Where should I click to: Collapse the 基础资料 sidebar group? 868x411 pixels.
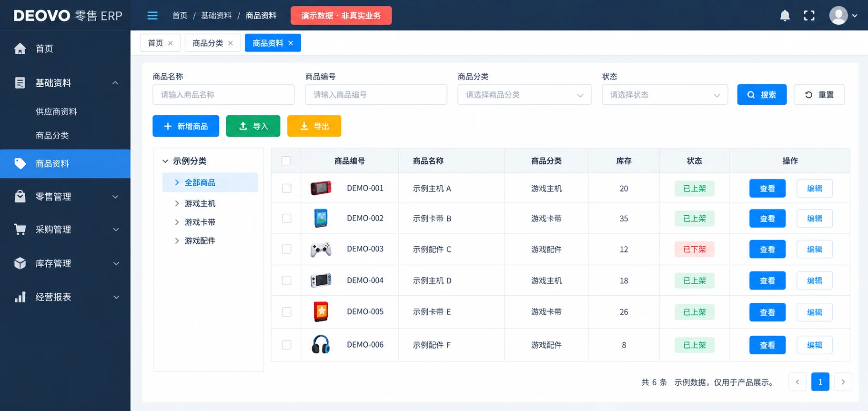coord(115,83)
